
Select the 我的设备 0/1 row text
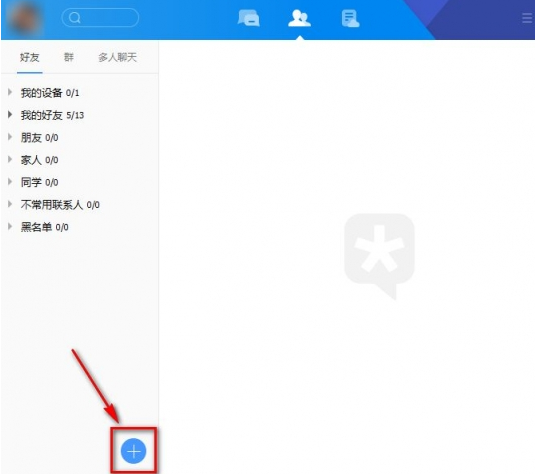tap(50, 93)
